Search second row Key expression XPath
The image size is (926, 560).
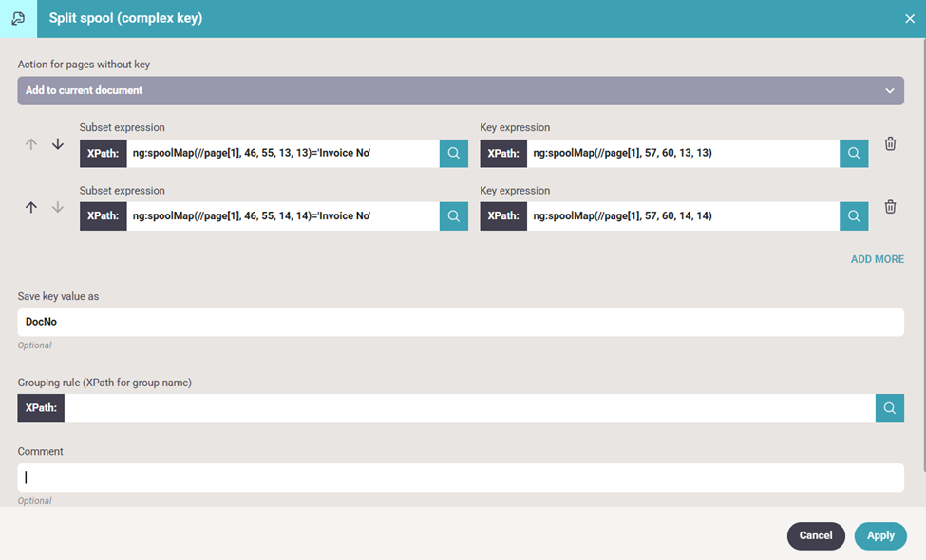(854, 216)
